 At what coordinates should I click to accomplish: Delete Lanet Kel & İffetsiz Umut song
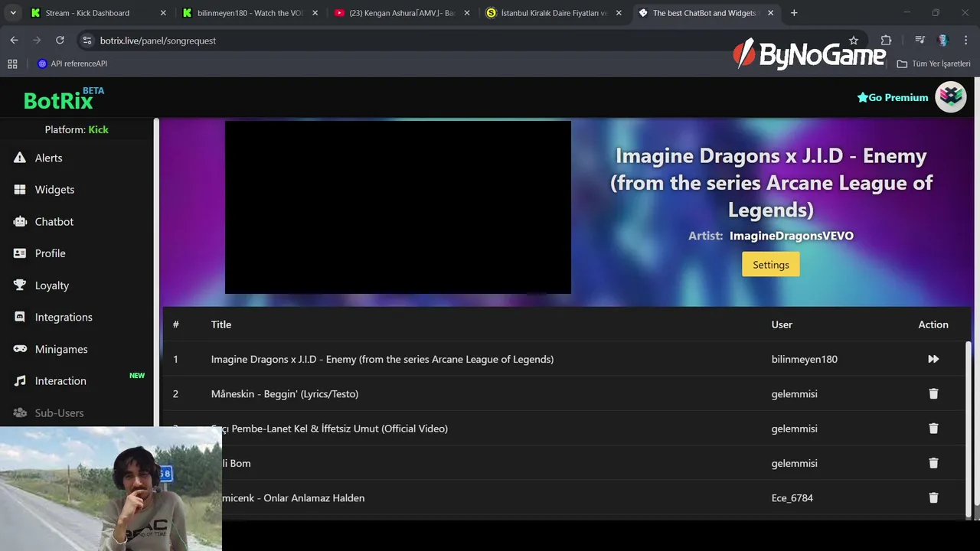tap(933, 429)
